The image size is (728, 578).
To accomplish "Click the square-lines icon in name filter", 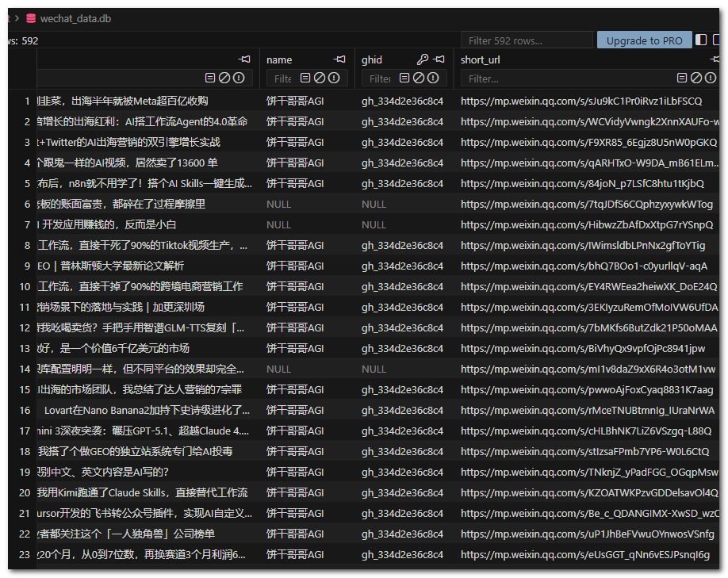I will 305,78.
